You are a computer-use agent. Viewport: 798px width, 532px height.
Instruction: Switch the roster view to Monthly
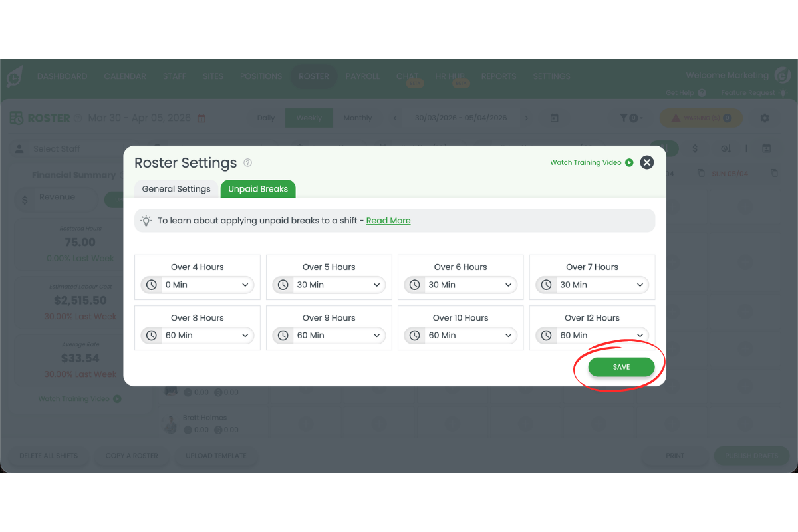tap(358, 118)
